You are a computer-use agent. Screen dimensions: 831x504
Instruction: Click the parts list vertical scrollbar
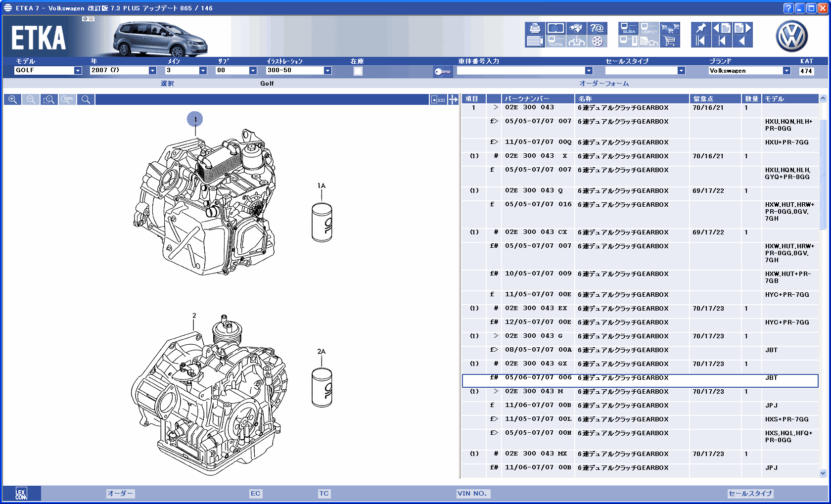[x=823, y=174]
